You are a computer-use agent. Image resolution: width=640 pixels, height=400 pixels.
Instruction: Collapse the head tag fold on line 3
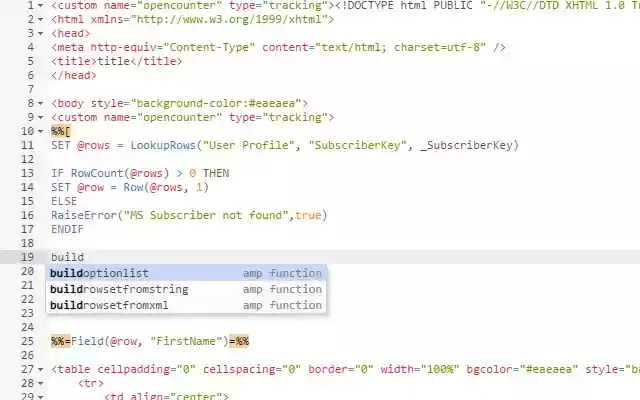pos(40,33)
